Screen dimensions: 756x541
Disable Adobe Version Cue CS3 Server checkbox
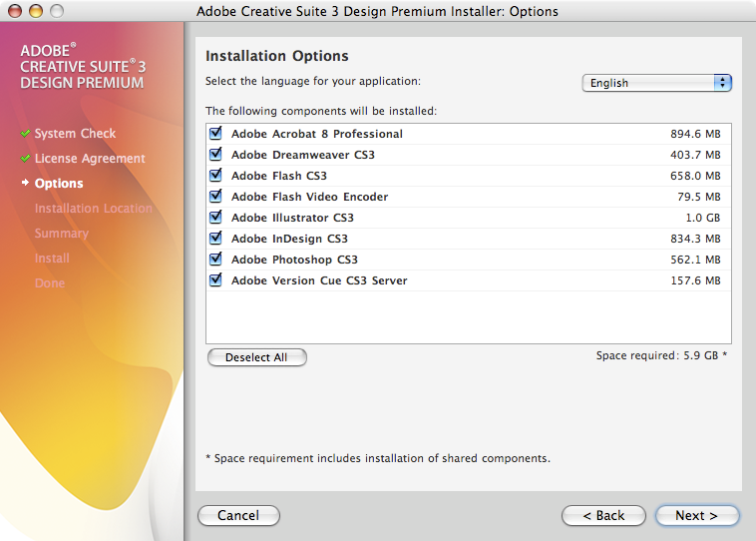pos(215,280)
